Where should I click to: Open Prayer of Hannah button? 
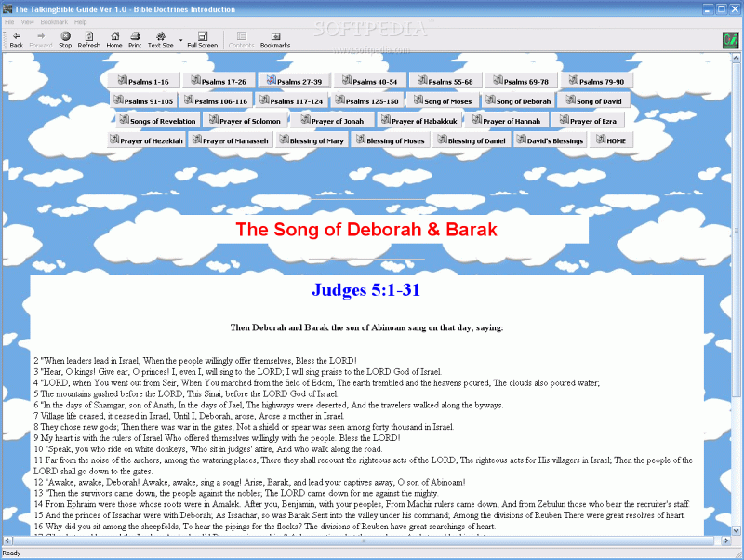pyautogui.click(x=506, y=121)
